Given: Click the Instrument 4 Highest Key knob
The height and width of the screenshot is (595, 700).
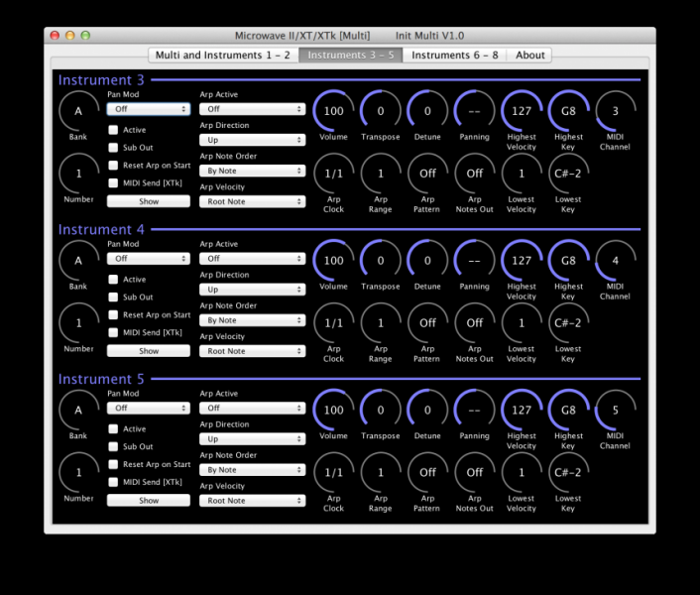Looking at the screenshot, I should tap(568, 261).
